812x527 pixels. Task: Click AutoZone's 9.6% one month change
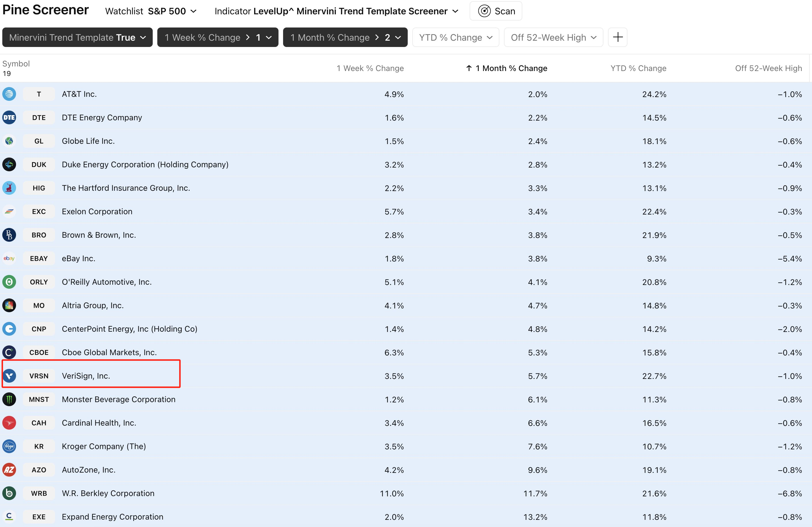pyautogui.click(x=537, y=470)
